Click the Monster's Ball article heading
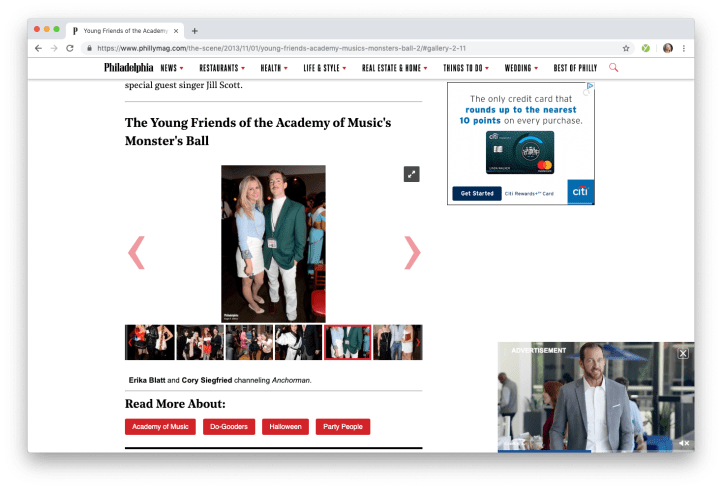 click(x=258, y=131)
